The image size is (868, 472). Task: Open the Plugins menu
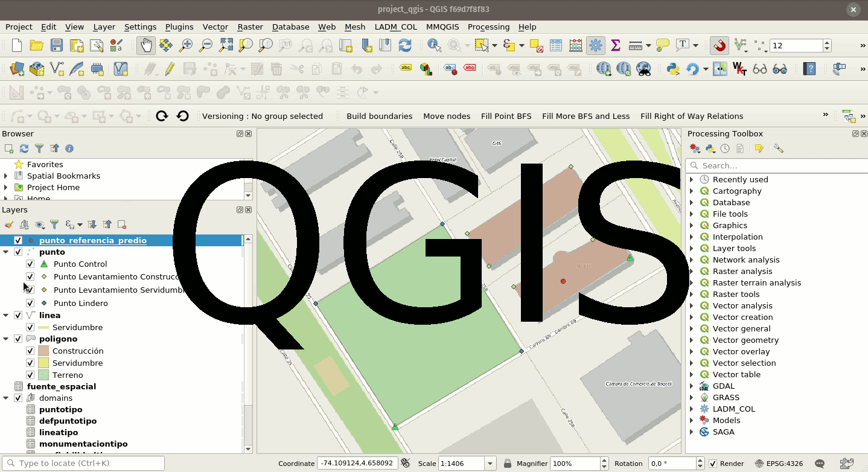click(x=179, y=27)
